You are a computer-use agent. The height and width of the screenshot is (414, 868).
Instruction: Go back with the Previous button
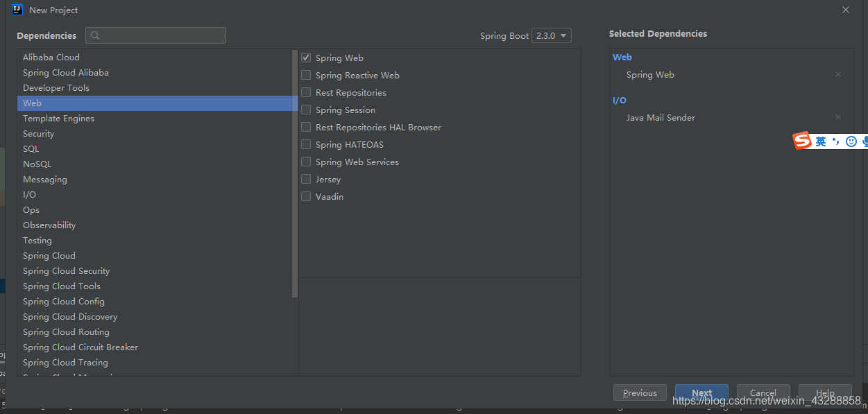click(x=640, y=393)
